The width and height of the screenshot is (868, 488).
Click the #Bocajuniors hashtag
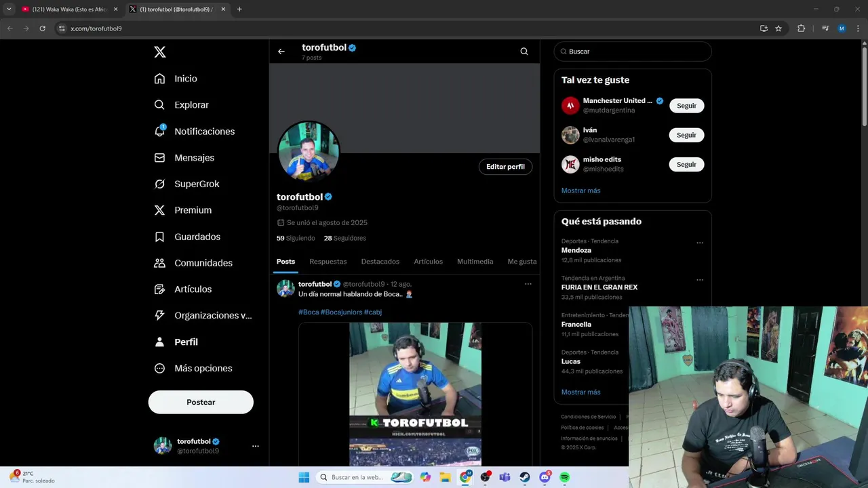click(341, 312)
